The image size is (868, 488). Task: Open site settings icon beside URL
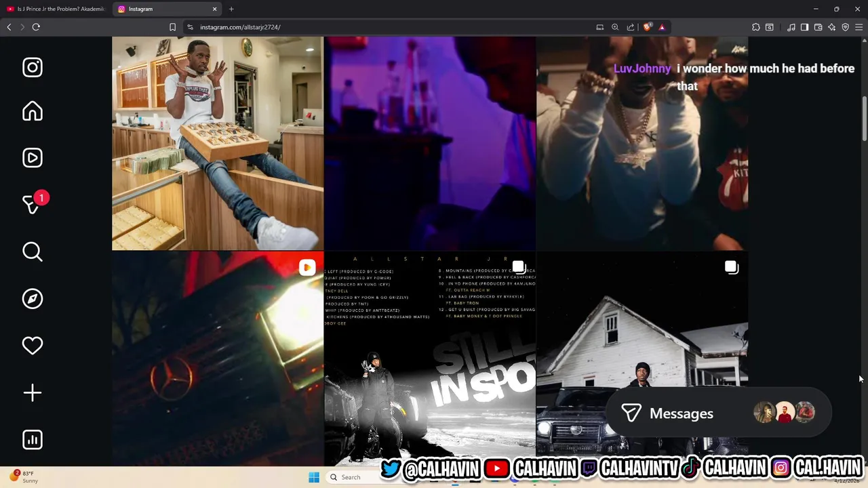click(x=191, y=27)
